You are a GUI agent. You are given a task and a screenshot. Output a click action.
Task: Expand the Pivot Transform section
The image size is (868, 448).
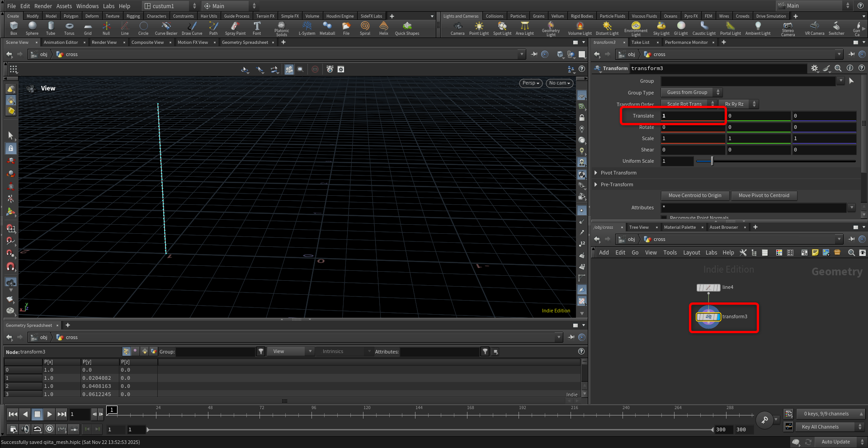pos(596,173)
